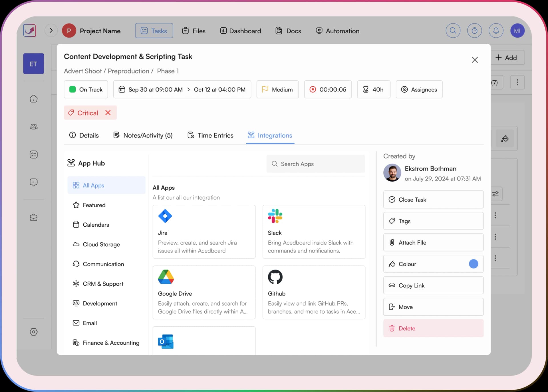This screenshot has height=392, width=548.
Task: Open the Docs tab
Action: click(x=288, y=31)
